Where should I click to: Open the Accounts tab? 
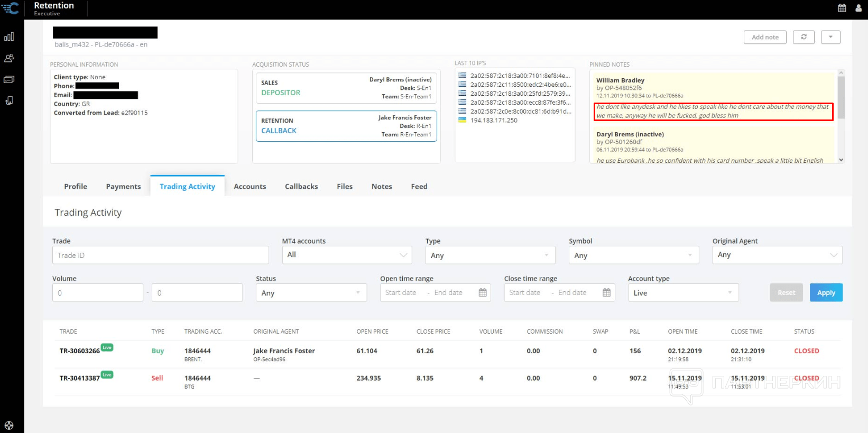(x=250, y=187)
